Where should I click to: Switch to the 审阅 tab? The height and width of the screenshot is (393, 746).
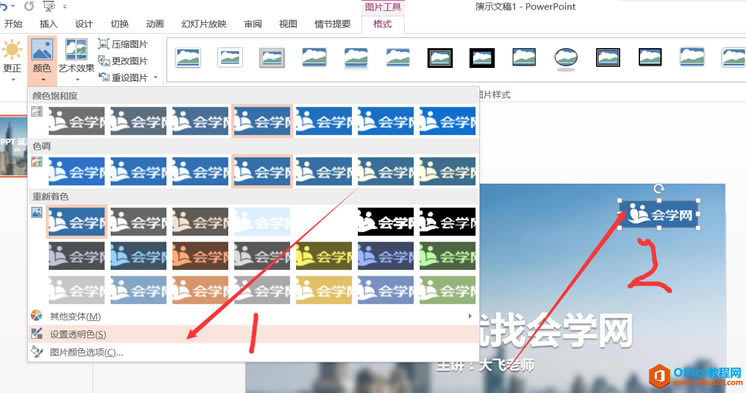(253, 24)
